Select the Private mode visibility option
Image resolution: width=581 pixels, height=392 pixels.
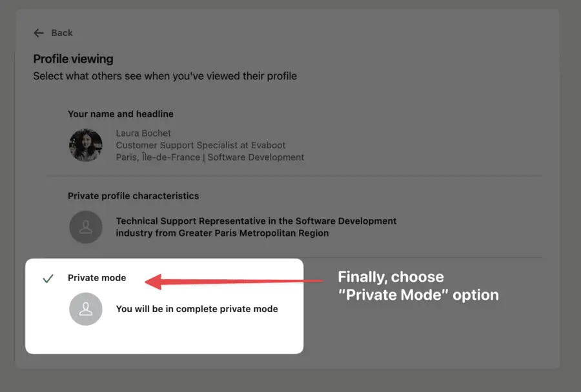(x=97, y=278)
